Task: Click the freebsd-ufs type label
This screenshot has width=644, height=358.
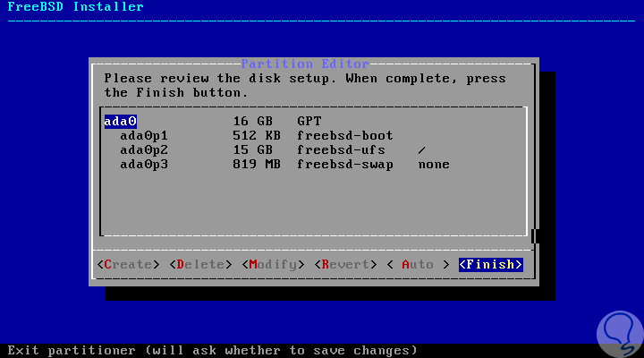Action: [342, 150]
